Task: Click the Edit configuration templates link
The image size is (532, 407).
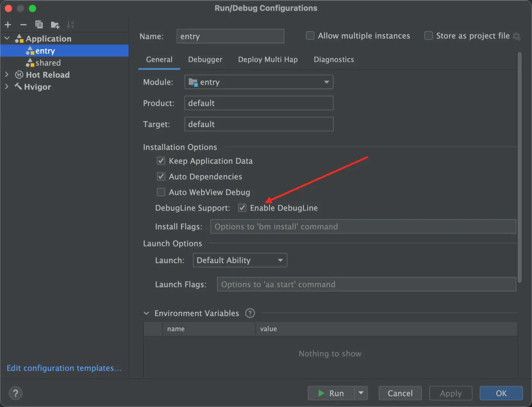Action: [x=64, y=368]
